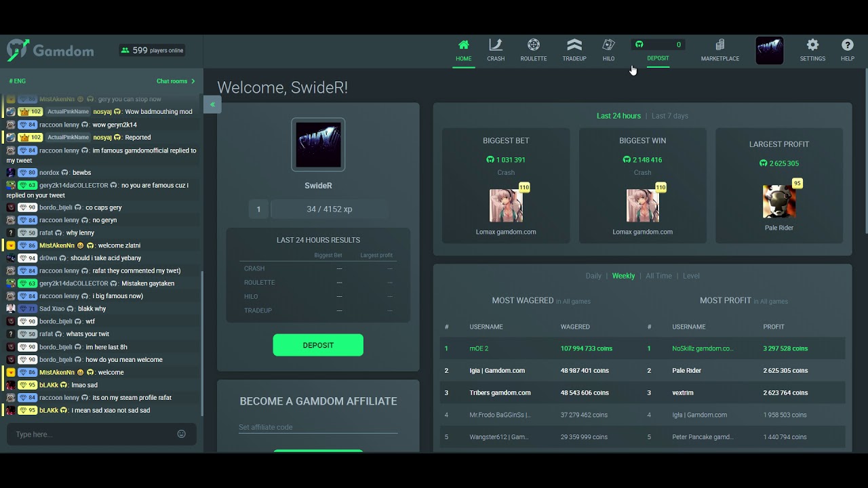
Task: Switch to Last 7 days tab
Action: point(670,116)
